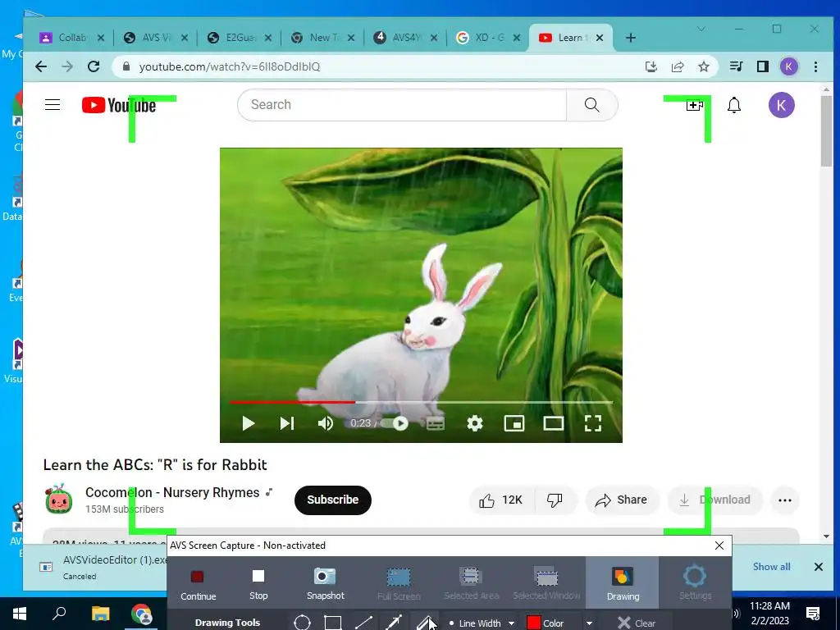Open the Chrome tab search chevron
This screenshot has height=630, width=840.
click(701, 29)
